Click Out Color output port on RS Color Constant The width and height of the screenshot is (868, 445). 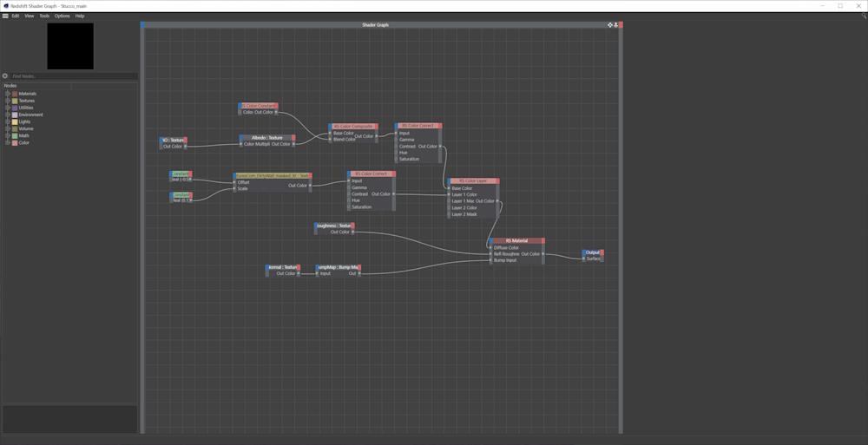(x=276, y=113)
